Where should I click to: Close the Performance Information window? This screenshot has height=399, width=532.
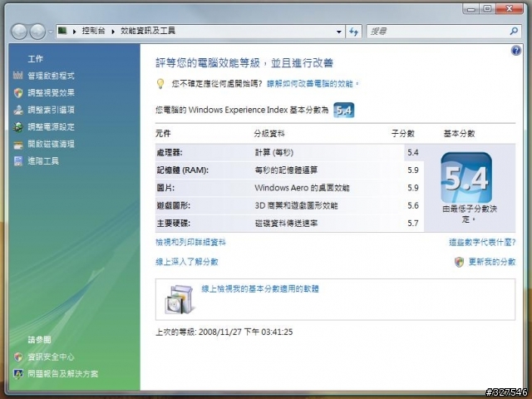[x=509, y=9]
